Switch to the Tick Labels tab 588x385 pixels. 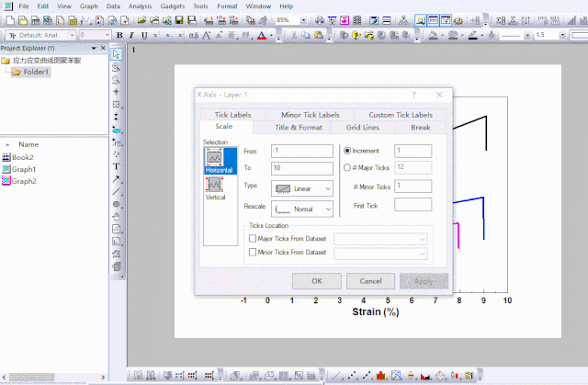click(232, 115)
